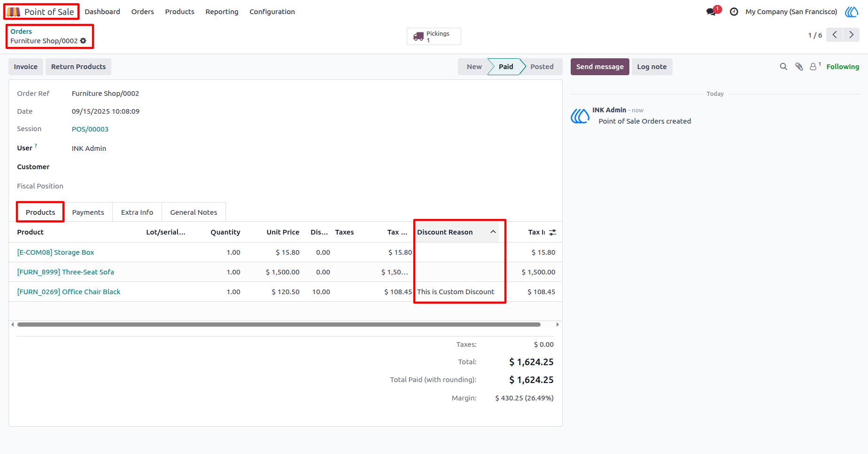Open the Dashboard menu
This screenshot has height=454, width=868.
click(102, 12)
